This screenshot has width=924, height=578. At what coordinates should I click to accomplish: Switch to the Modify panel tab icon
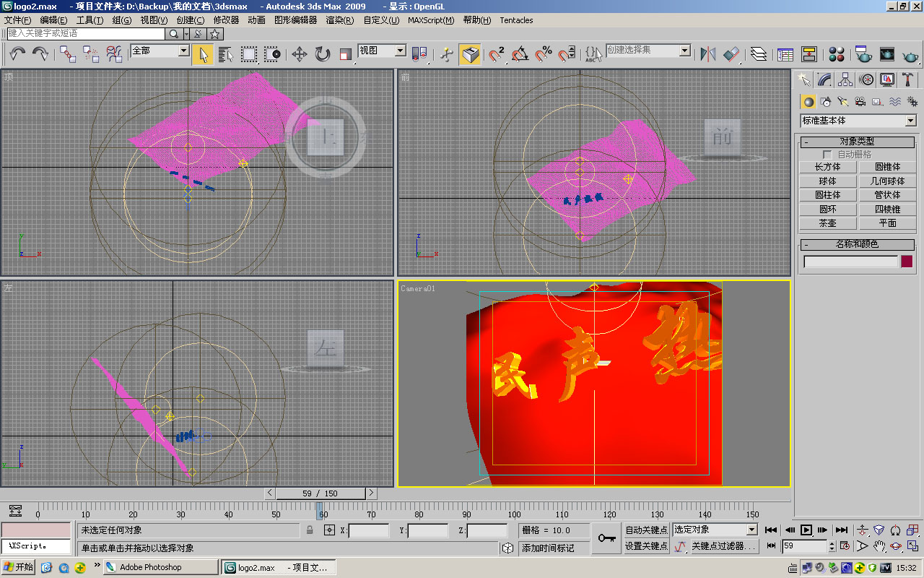point(824,79)
